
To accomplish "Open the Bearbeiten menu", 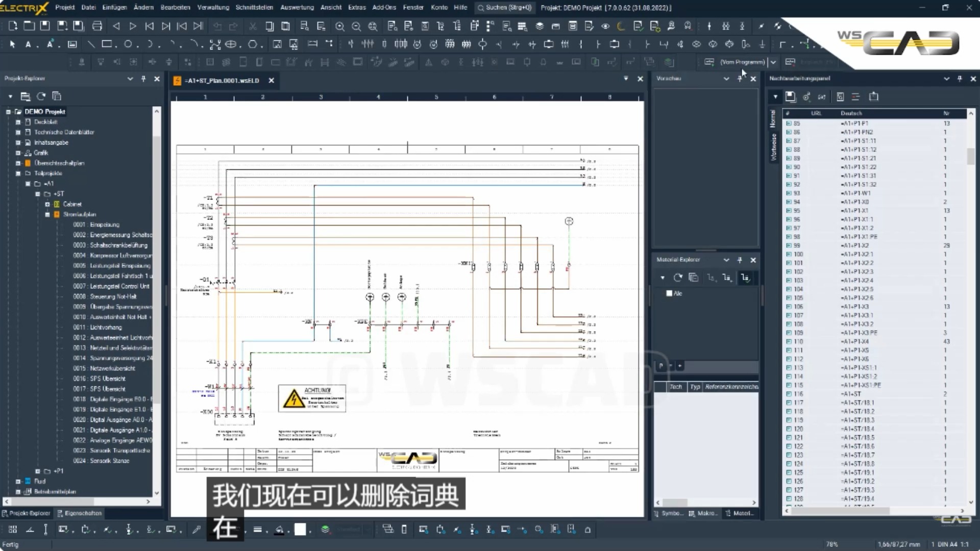I will tap(175, 7).
